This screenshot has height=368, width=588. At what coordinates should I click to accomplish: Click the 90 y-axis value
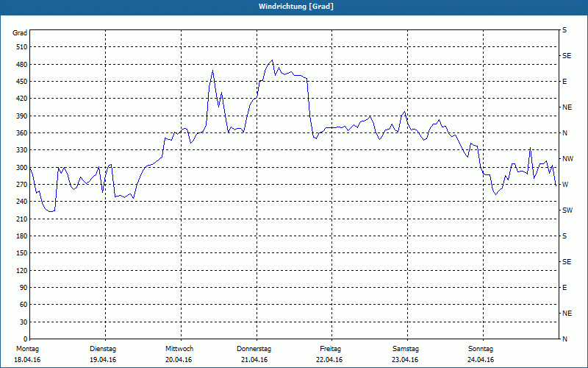(24, 288)
